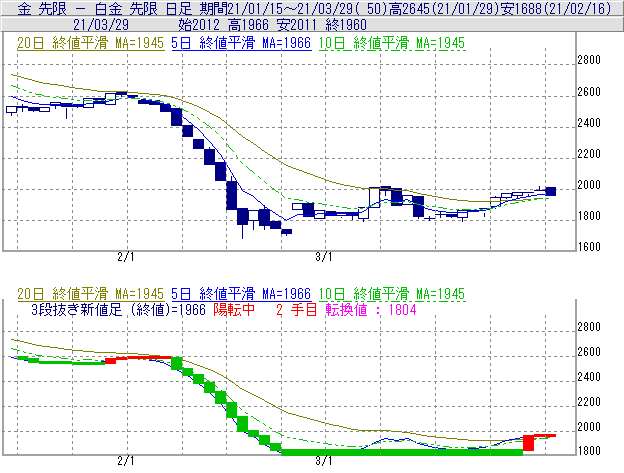Click the lowest candlestick near 1700 in upper chart
This screenshot has width=624, height=473.
pos(287,232)
